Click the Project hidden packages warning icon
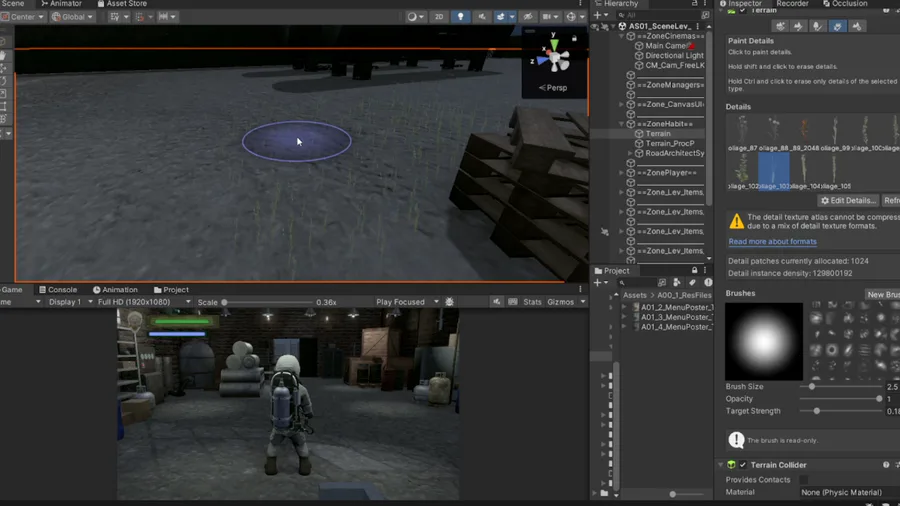Screen dimensions: 900x506 (x=708, y=283)
